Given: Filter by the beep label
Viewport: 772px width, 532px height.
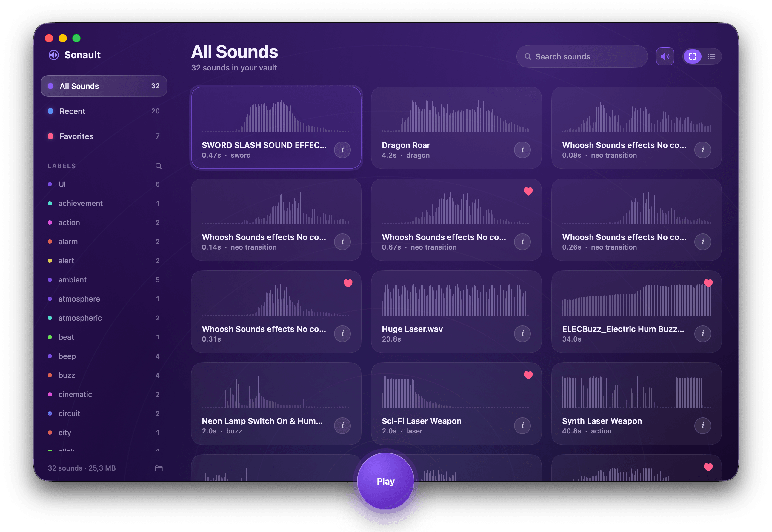Looking at the screenshot, I should (x=104, y=356).
